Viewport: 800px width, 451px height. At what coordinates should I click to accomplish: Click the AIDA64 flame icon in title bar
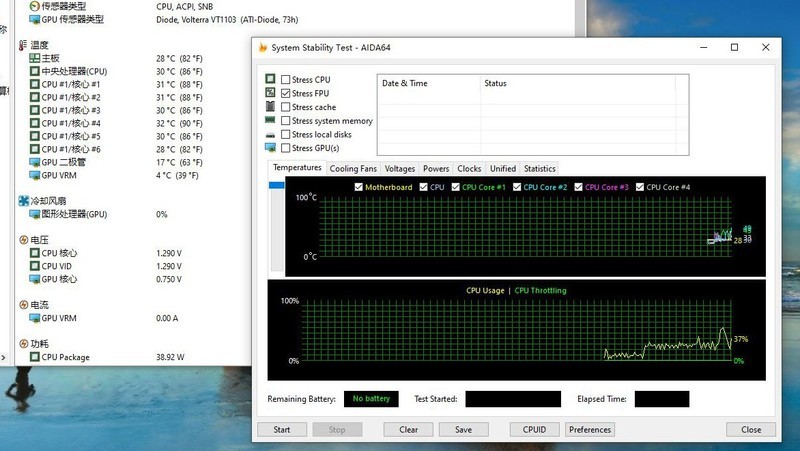(x=263, y=47)
